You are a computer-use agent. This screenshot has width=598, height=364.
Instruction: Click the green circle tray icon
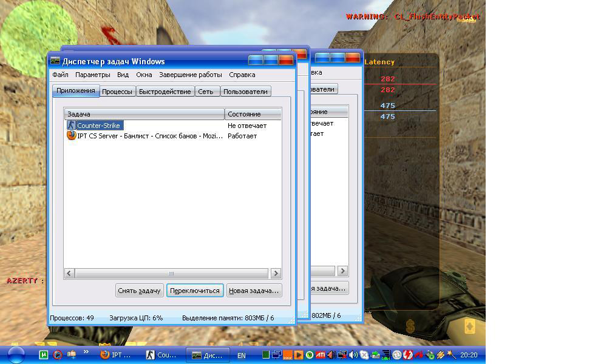click(x=309, y=355)
